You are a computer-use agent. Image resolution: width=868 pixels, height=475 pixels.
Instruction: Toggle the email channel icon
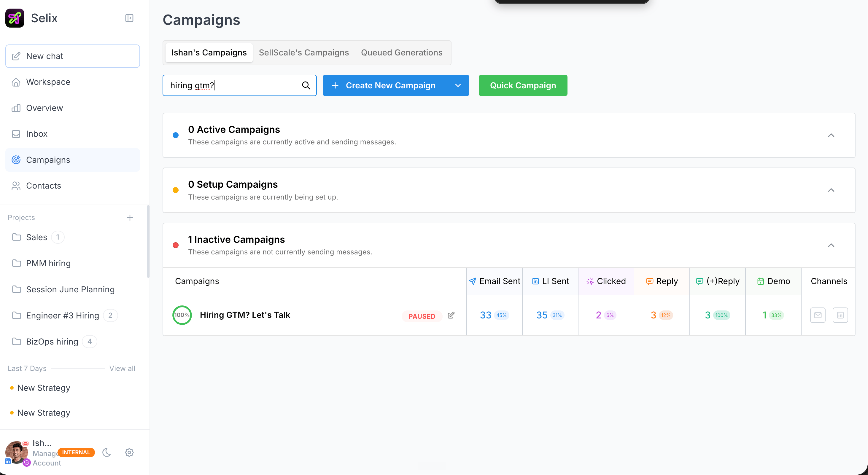[818, 315]
